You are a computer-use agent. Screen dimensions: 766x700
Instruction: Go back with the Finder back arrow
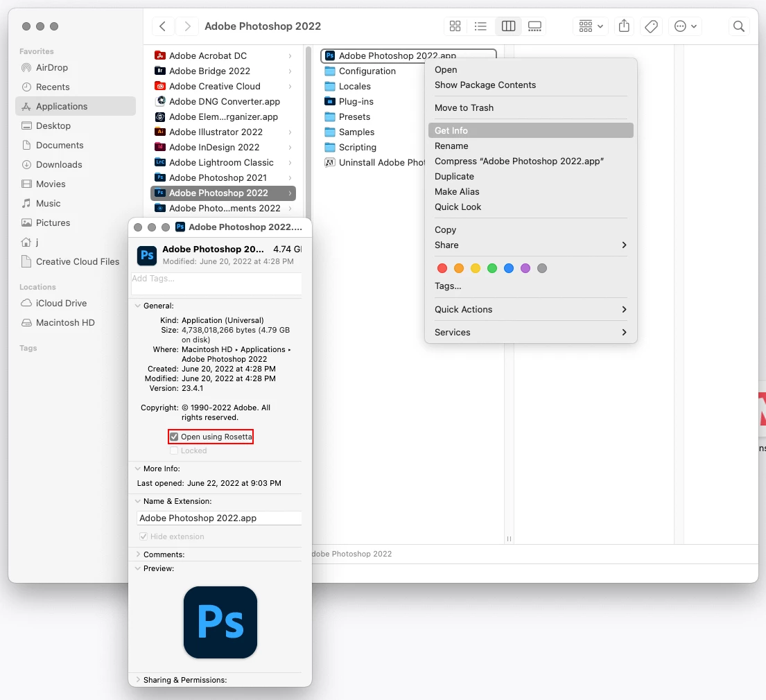pyautogui.click(x=163, y=26)
